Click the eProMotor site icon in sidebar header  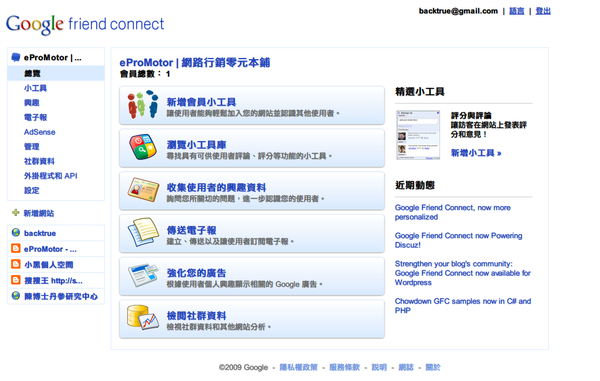click(16, 57)
